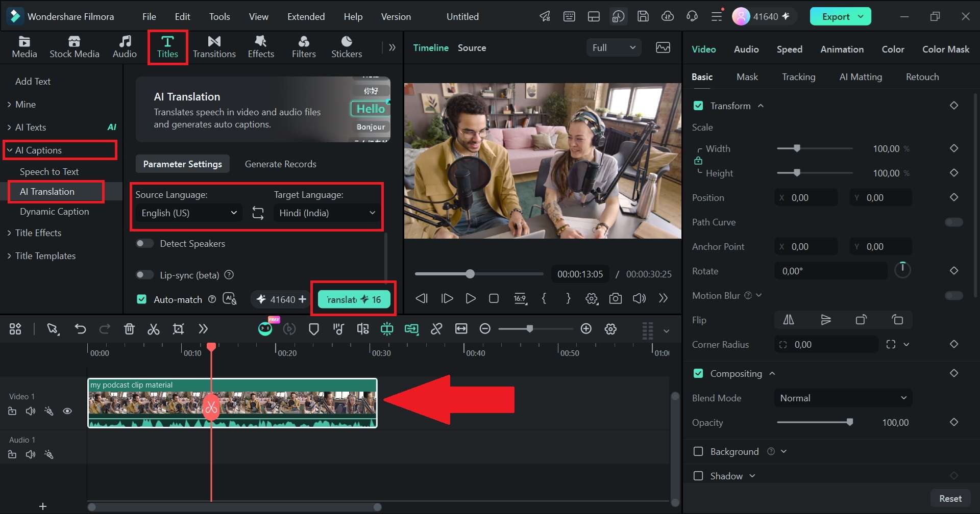Toggle the Detect Speakers switch
980x514 pixels.
[144, 243]
